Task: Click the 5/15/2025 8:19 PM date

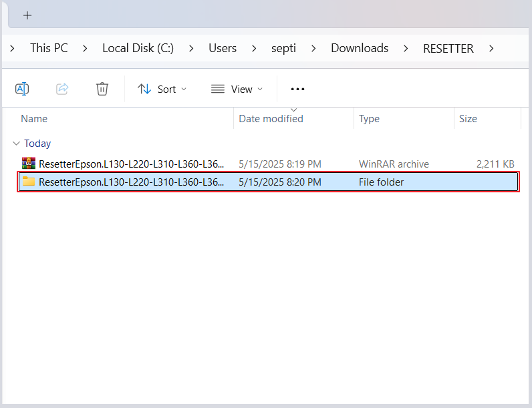Action: point(280,164)
